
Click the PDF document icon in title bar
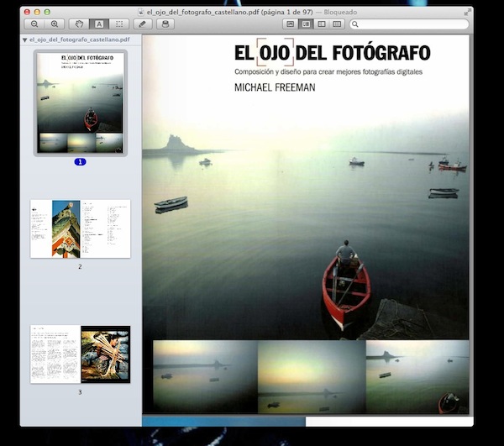[141, 13]
